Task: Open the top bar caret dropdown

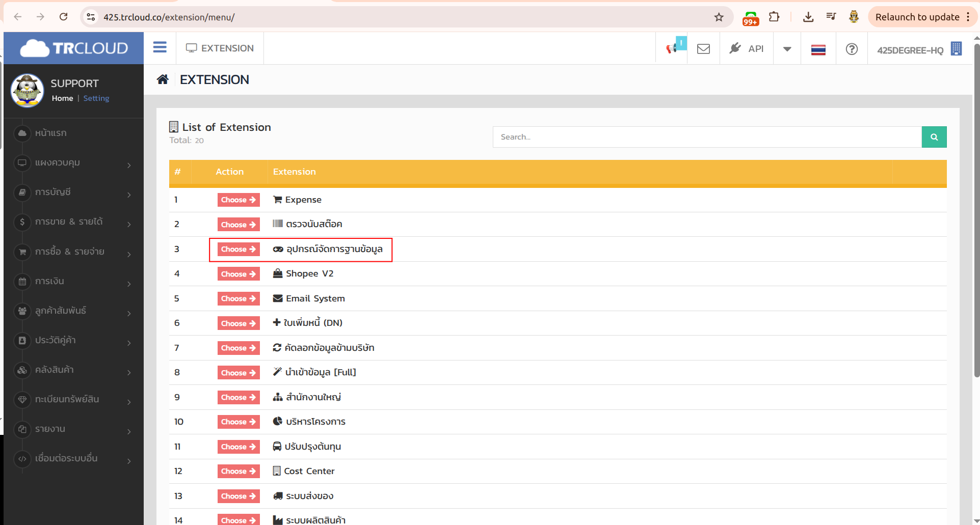Action: pos(787,49)
